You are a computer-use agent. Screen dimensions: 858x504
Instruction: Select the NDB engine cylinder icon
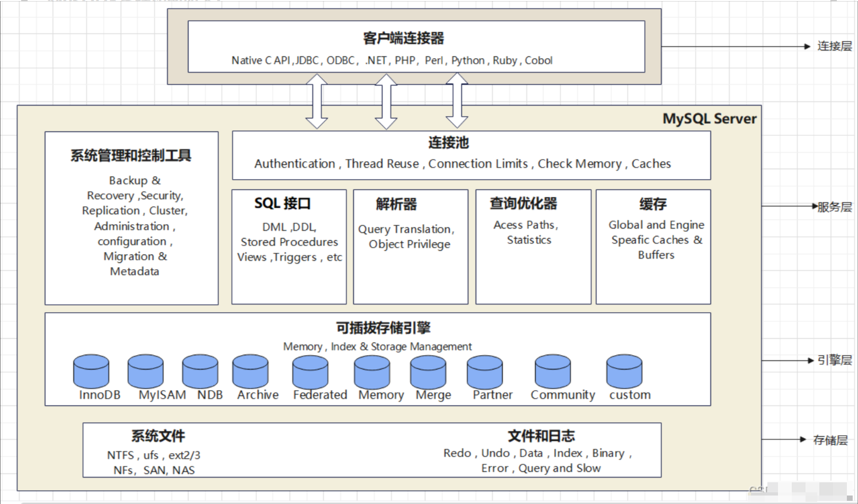click(200, 371)
